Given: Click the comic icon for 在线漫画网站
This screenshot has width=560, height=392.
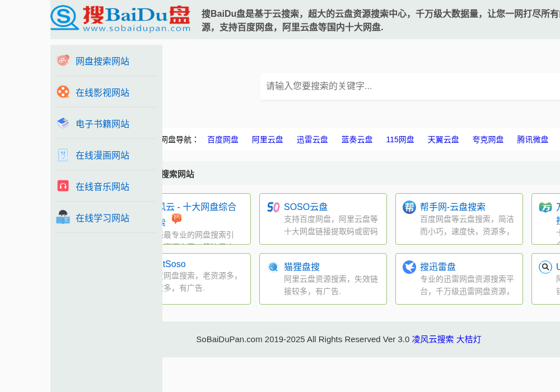Looking at the screenshot, I should (x=63, y=155).
